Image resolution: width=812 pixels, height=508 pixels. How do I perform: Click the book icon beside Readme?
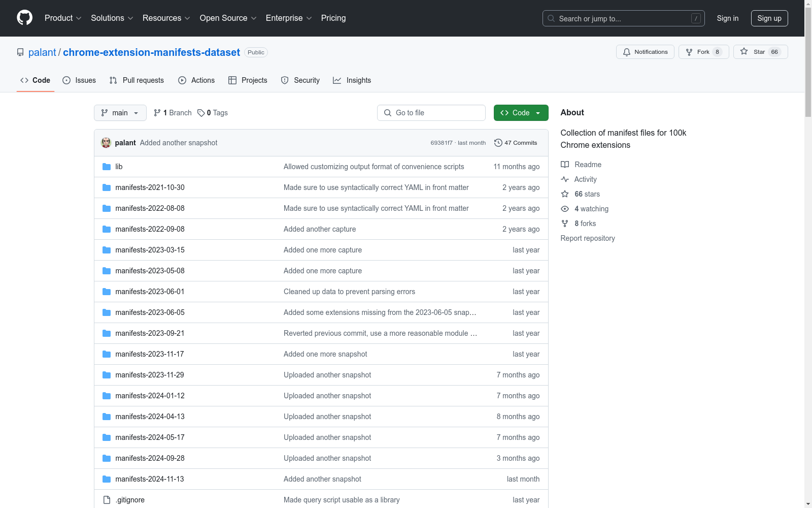[565, 165]
